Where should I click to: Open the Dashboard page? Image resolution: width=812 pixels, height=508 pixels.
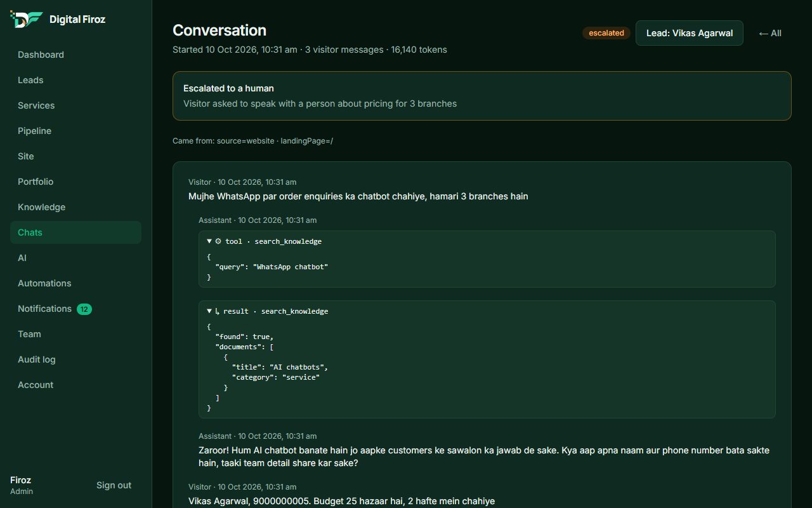tap(75, 55)
